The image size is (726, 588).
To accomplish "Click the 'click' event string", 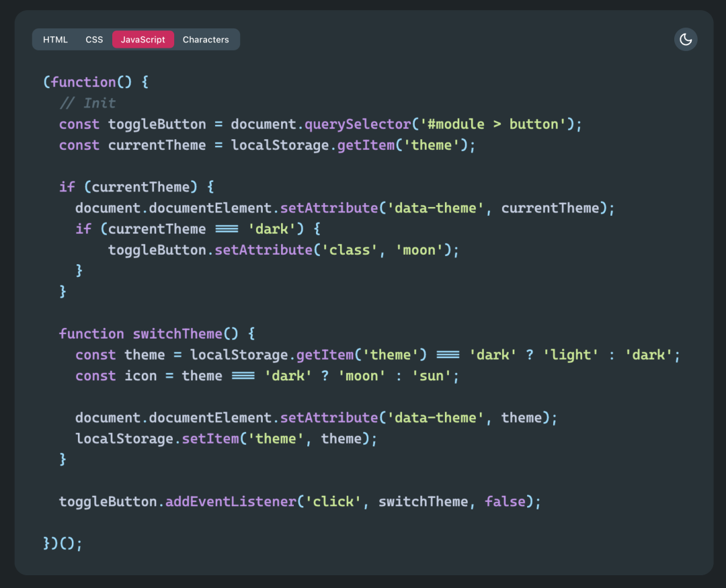I will pos(333,501).
